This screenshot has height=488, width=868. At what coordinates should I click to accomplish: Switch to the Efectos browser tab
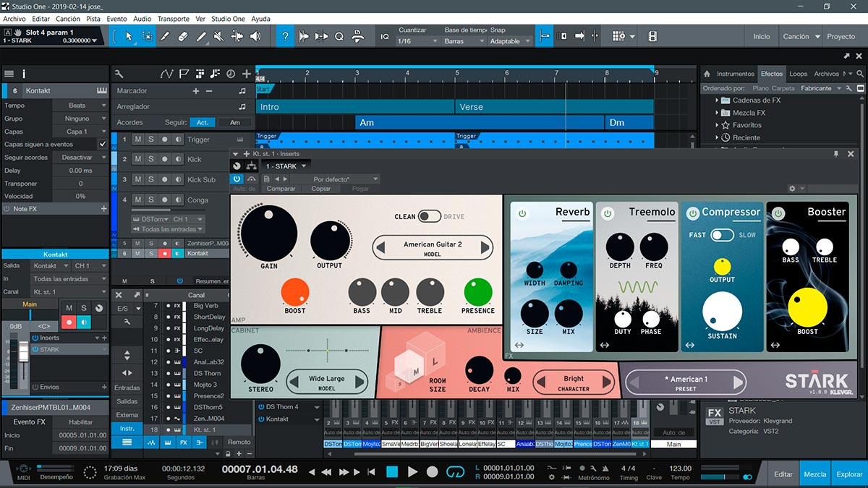[x=771, y=74]
